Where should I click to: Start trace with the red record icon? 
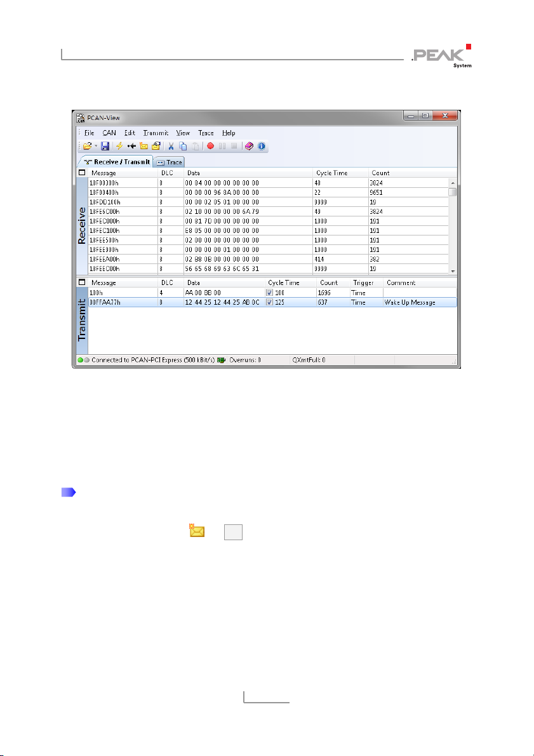(210, 146)
